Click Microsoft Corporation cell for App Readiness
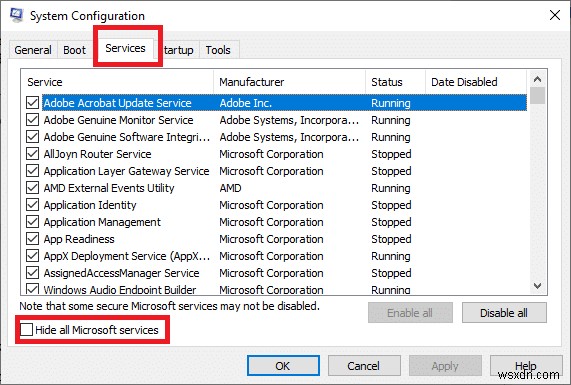 coord(271,239)
